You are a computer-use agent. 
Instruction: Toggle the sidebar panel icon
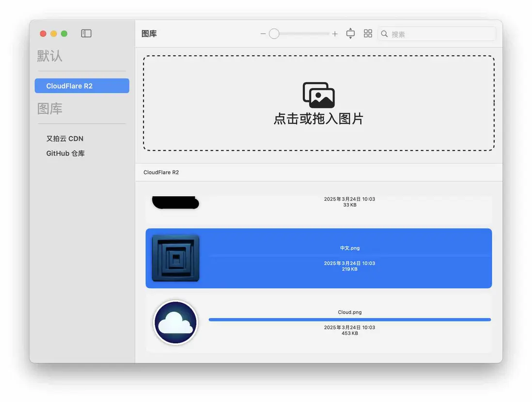click(86, 33)
